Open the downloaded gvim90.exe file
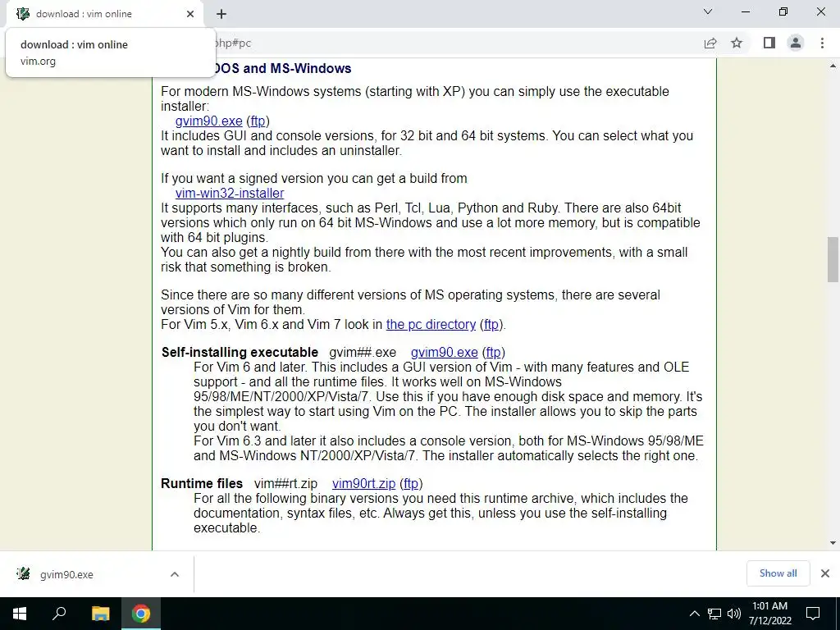The height and width of the screenshot is (630, 840). pos(66,574)
